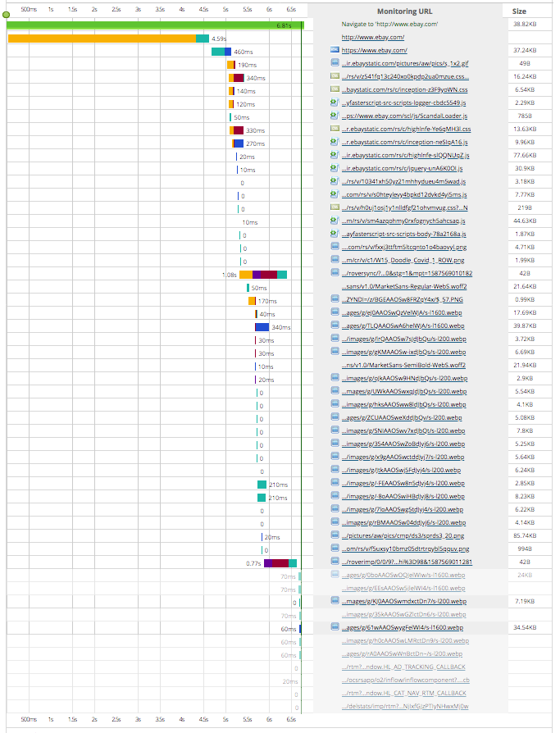Screen dimensions: 560x733
Task: Click the image icon beside roversync request
Action: point(335,272)
